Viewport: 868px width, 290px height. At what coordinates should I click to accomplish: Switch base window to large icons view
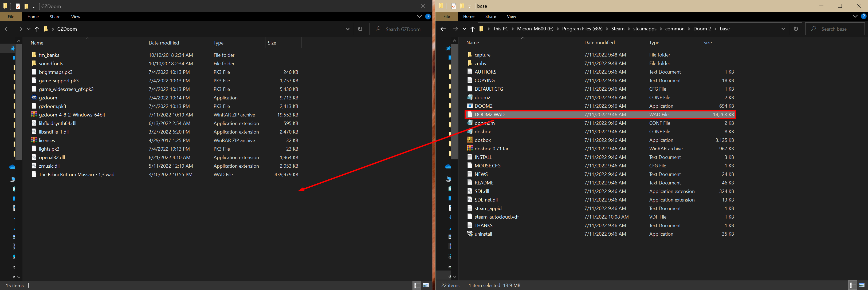coord(862,285)
